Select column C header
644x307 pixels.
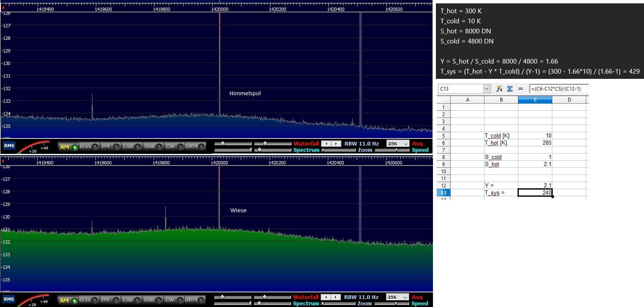535,100
